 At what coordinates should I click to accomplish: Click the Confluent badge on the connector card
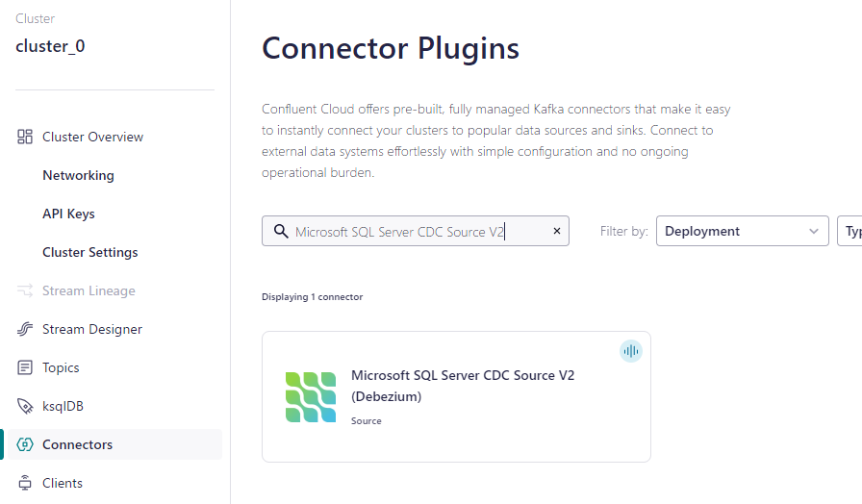[630, 351]
